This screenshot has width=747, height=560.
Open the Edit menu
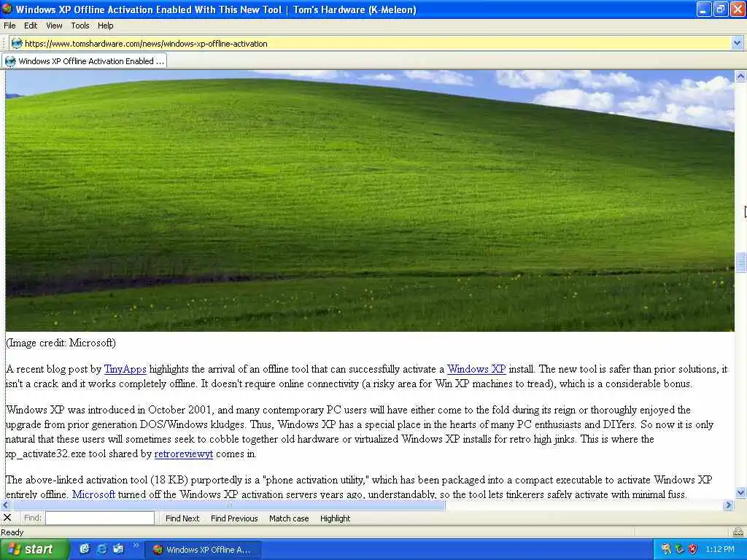point(31,26)
